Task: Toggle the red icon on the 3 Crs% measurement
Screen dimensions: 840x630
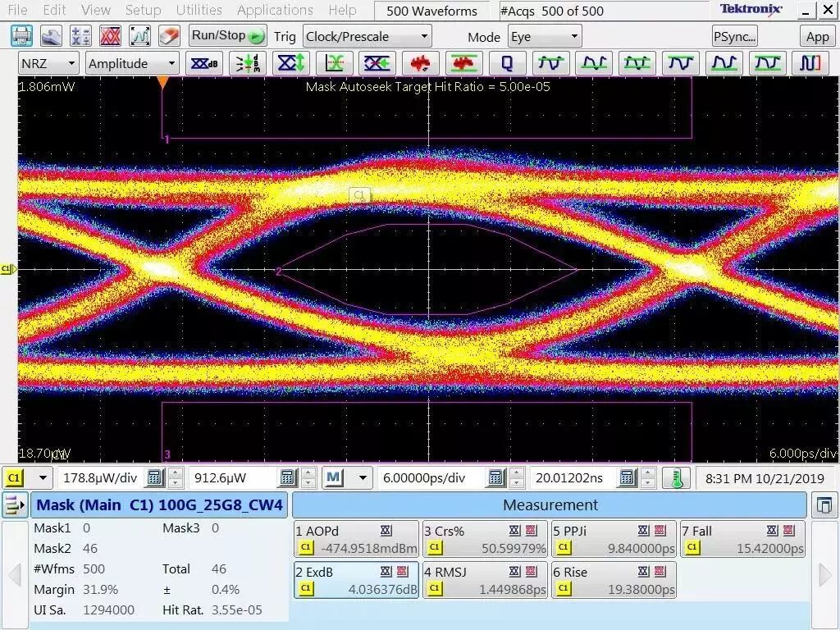Action: 531,531
